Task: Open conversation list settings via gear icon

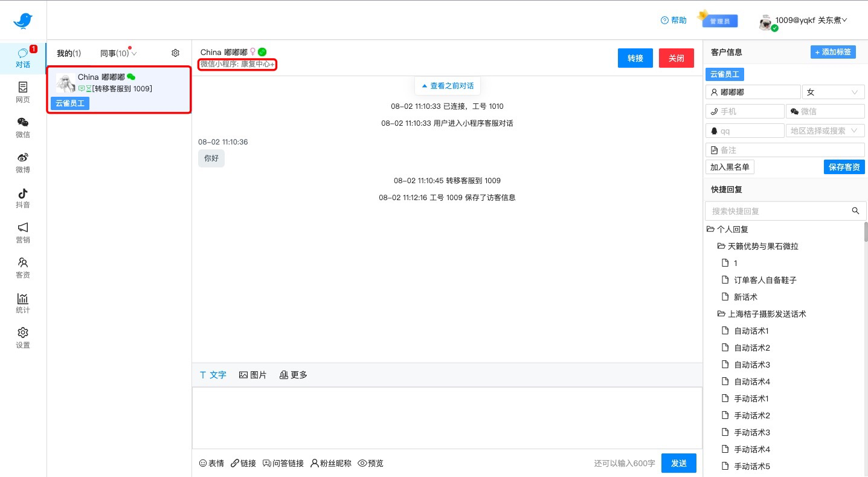Action: [x=175, y=53]
